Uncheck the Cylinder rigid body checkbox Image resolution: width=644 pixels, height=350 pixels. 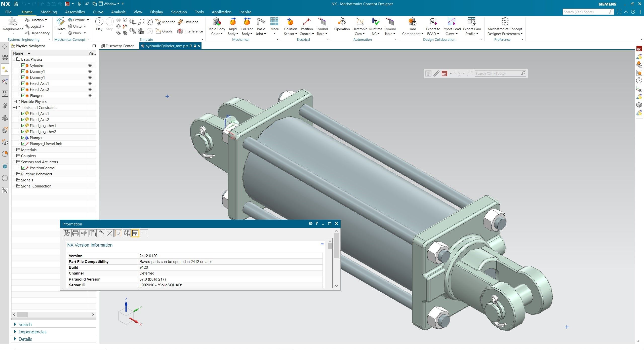(23, 65)
